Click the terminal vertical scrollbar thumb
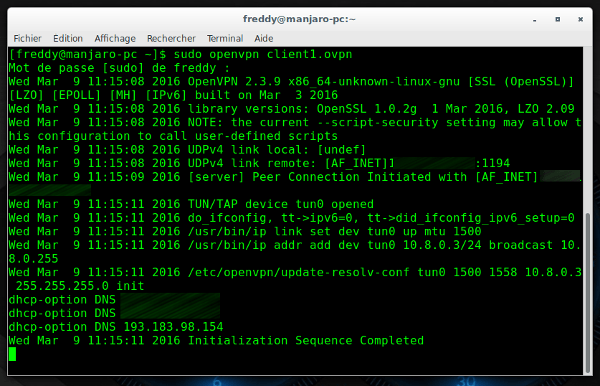600x386 pixels. pyautogui.click(x=588, y=293)
